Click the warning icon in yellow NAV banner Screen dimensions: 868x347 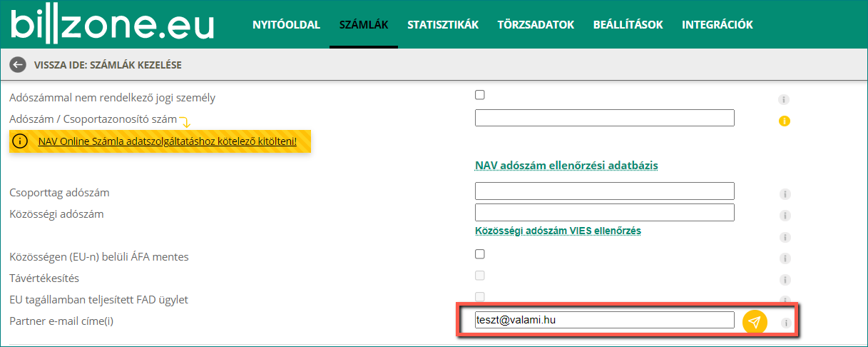point(21,141)
